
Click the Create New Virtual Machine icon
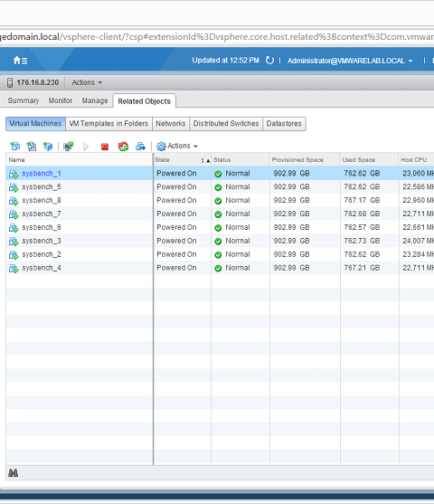[14, 147]
